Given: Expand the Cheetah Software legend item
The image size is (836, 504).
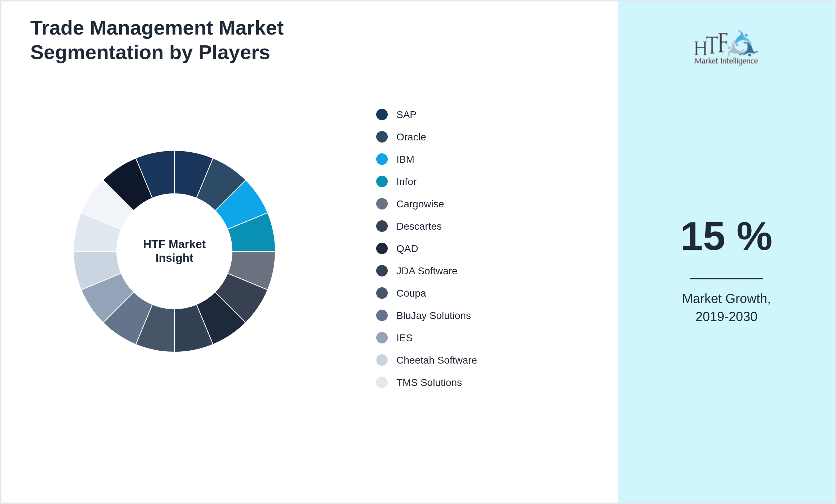Looking at the screenshot, I should (x=437, y=360).
